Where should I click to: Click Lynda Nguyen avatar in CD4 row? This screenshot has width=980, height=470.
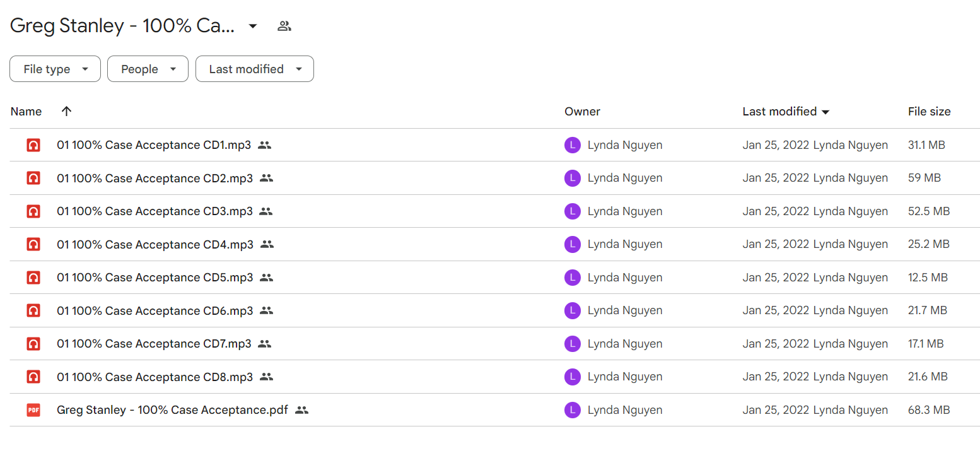click(572, 244)
